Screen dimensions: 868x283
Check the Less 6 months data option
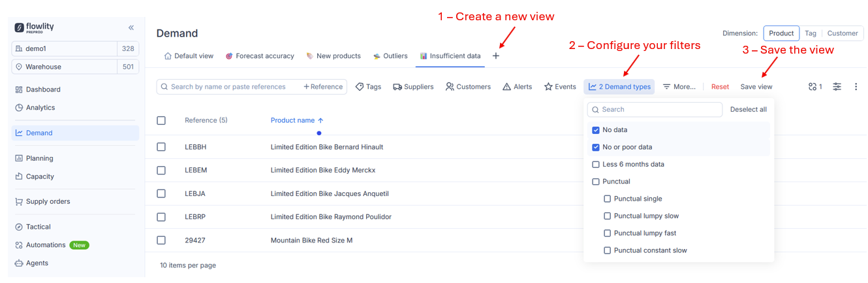(596, 165)
